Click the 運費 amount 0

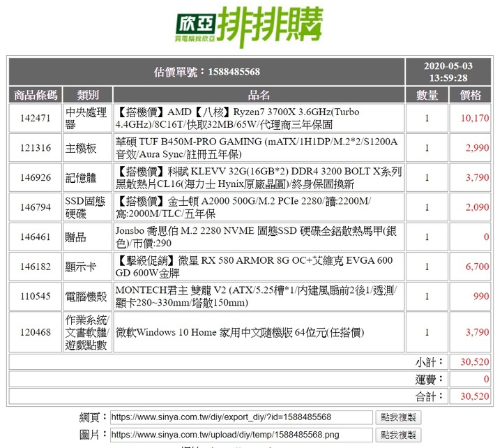pos(487,379)
